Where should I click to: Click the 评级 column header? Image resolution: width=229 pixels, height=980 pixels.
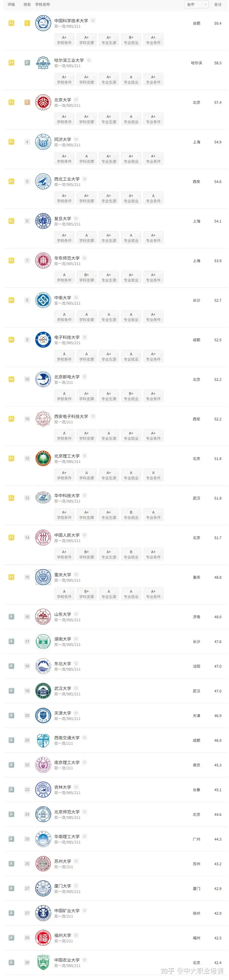click(x=11, y=4)
